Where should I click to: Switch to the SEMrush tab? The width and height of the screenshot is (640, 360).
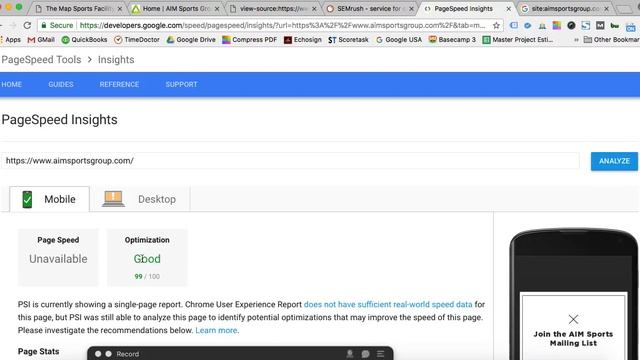(370, 9)
